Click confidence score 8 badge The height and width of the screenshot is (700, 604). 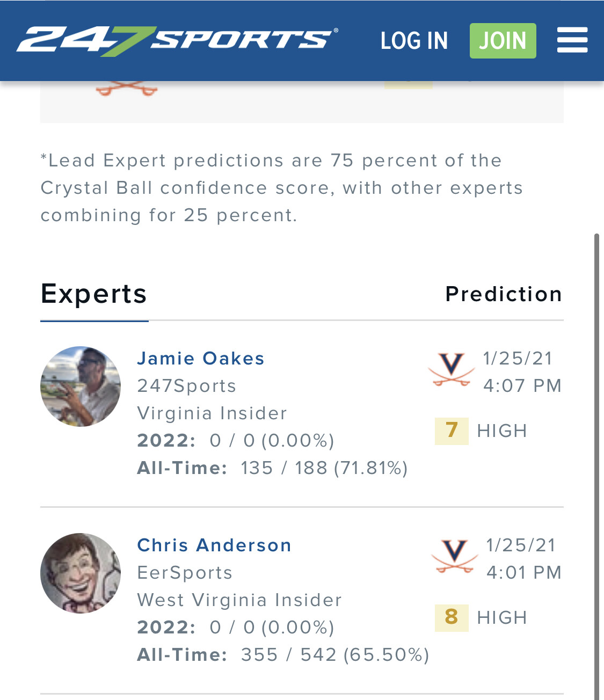pos(452,617)
